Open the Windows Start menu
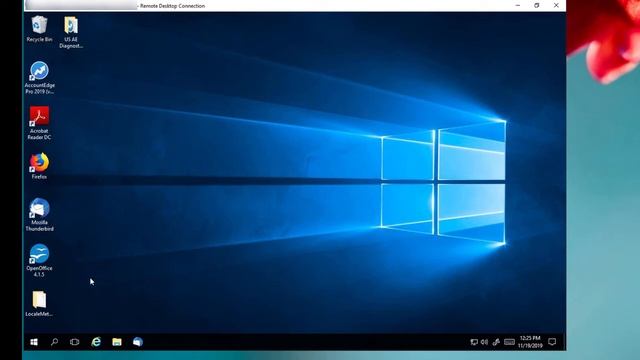 34,342
